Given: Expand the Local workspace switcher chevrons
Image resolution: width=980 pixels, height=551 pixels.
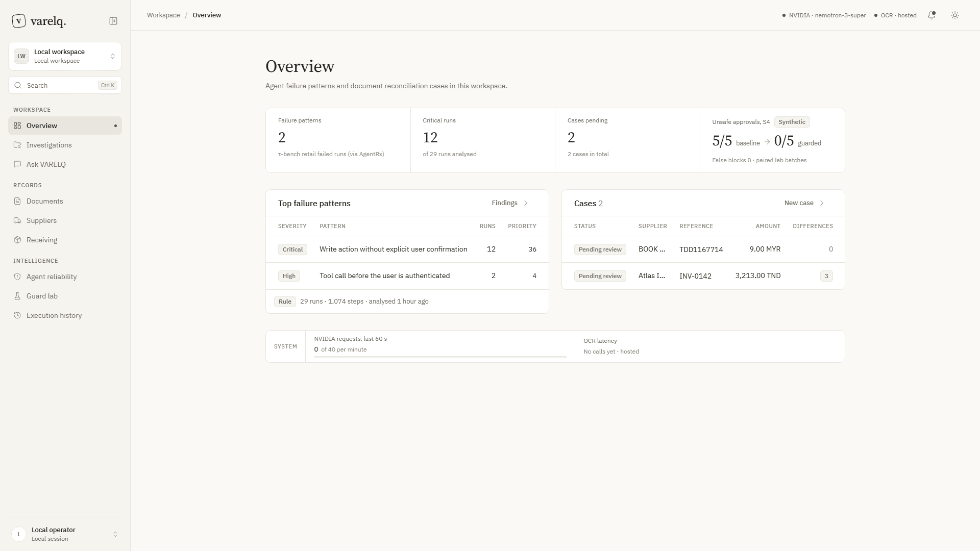Looking at the screenshot, I should (113, 56).
